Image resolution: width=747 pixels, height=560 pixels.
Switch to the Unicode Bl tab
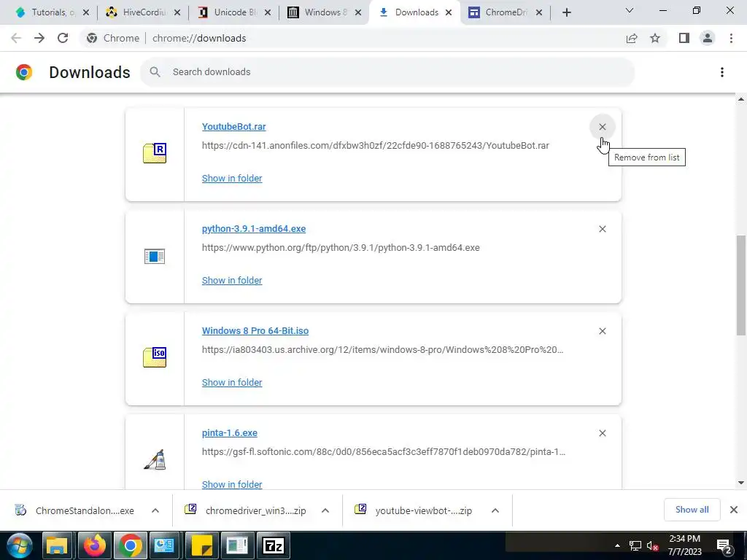pyautogui.click(x=228, y=12)
